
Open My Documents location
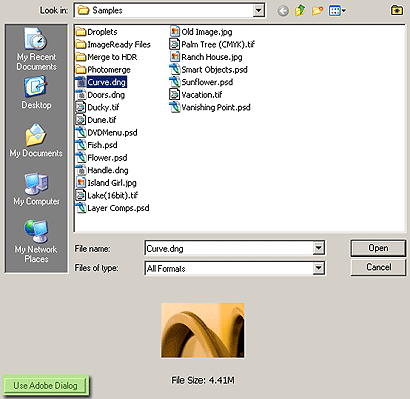click(x=36, y=141)
